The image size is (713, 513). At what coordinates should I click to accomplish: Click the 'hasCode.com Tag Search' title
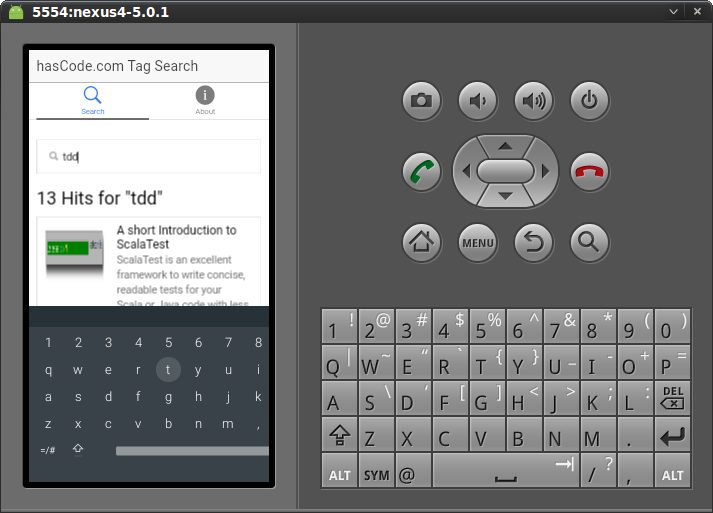[x=117, y=66]
